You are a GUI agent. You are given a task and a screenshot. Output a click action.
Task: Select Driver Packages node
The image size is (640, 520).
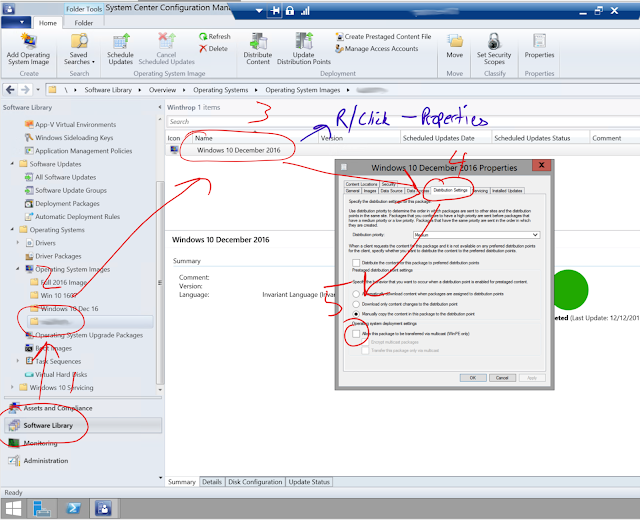53,256
